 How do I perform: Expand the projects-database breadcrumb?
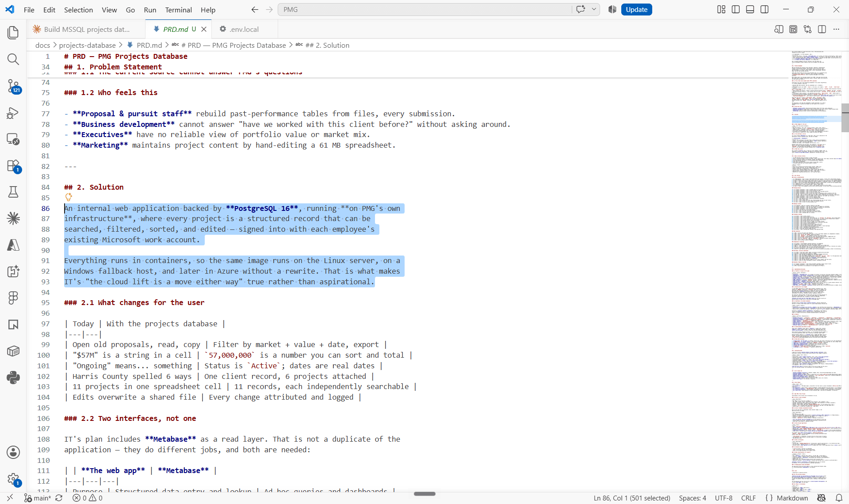point(87,45)
